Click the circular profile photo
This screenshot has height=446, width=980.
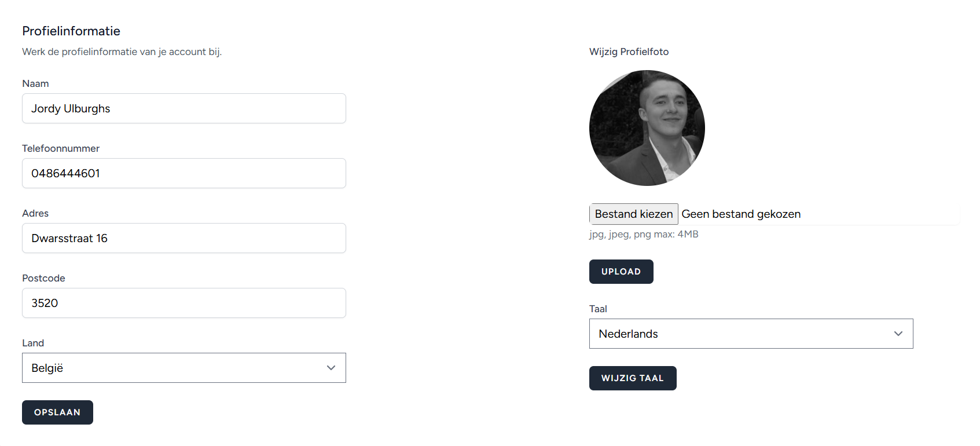[x=647, y=128]
